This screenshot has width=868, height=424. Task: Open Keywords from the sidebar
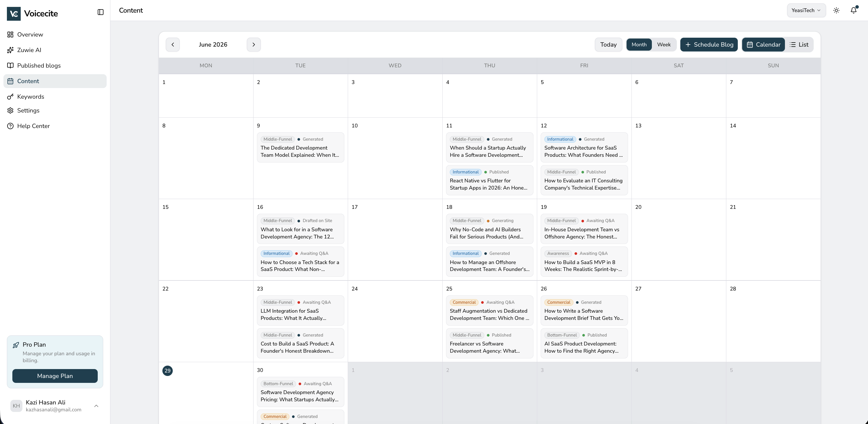(55, 96)
